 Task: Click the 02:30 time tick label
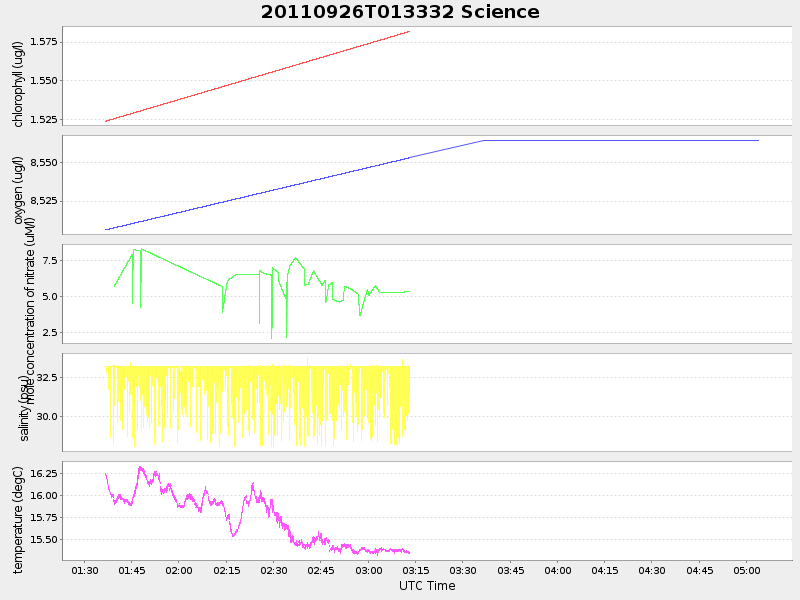coord(274,570)
